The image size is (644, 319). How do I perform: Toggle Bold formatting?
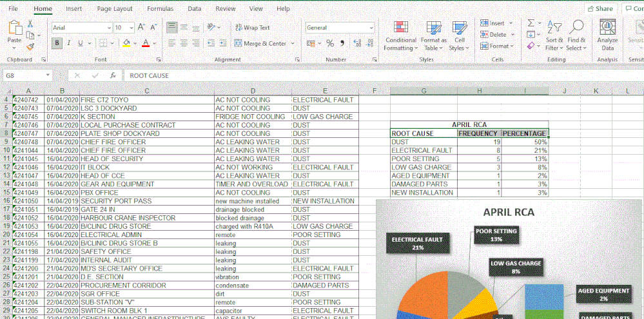(57, 43)
